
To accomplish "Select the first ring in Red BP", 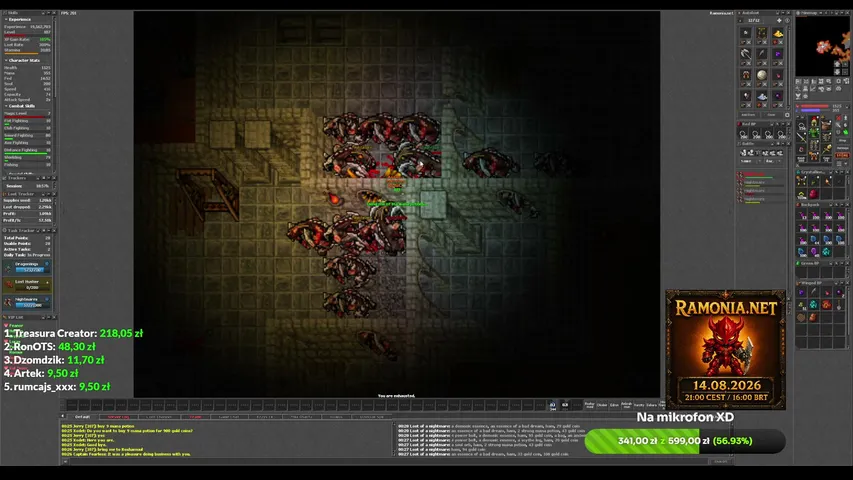I will pos(743,134).
